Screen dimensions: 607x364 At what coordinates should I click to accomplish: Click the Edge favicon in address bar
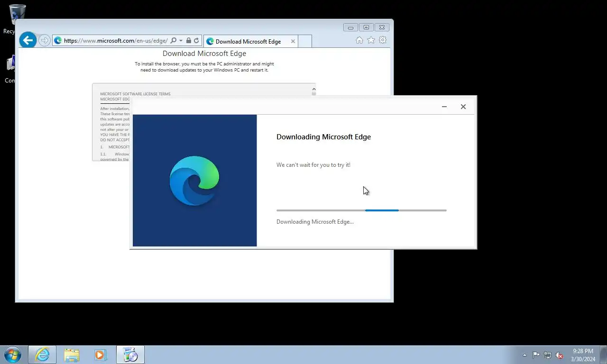point(58,41)
